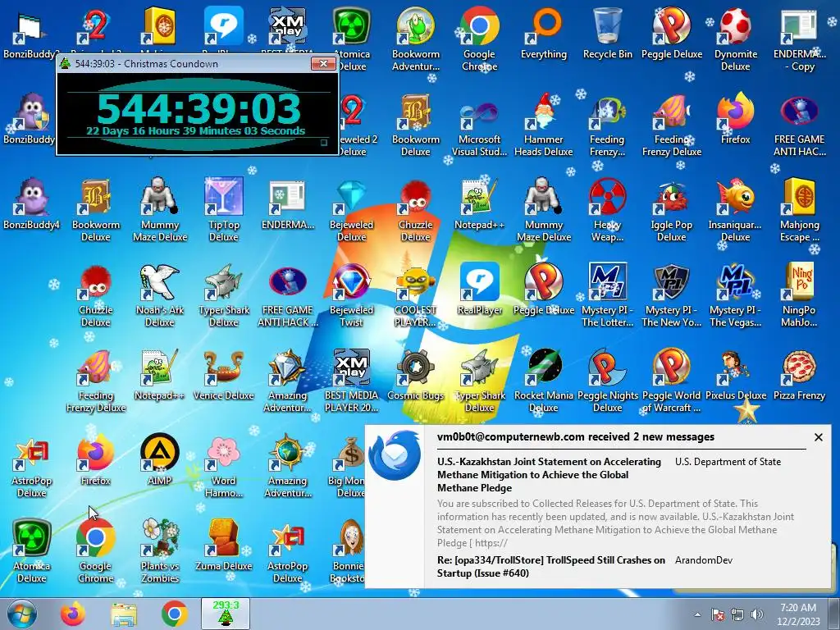Image resolution: width=840 pixels, height=630 pixels.
Task: Open Rocket Mania Deluxe shortcut
Action: (544, 381)
